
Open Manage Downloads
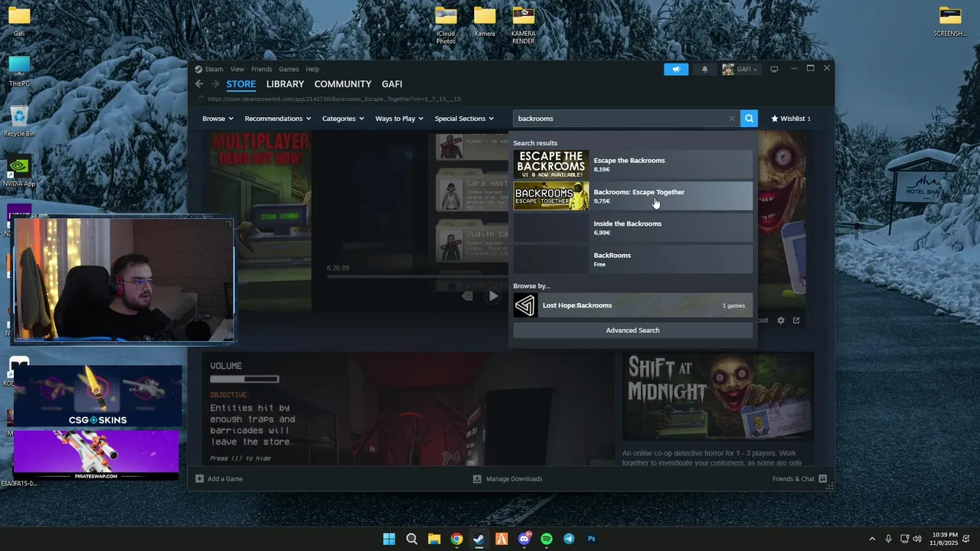pos(507,479)
